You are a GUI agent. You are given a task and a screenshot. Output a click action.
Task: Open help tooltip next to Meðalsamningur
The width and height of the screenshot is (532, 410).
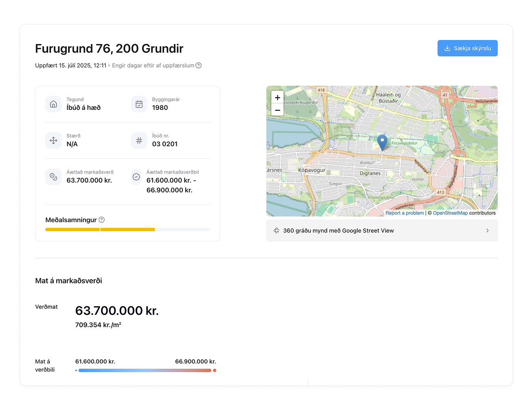pyautogui.click(x=102, y=220)
